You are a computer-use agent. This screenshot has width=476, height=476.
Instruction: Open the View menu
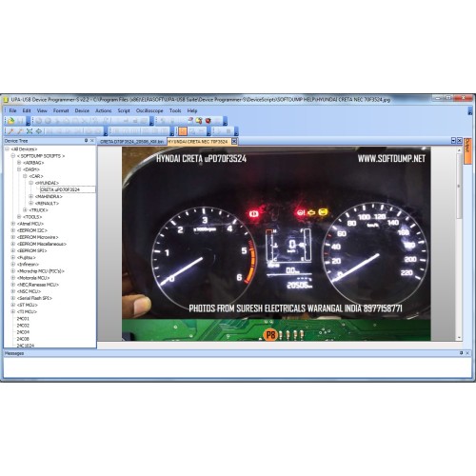point(42,110)
